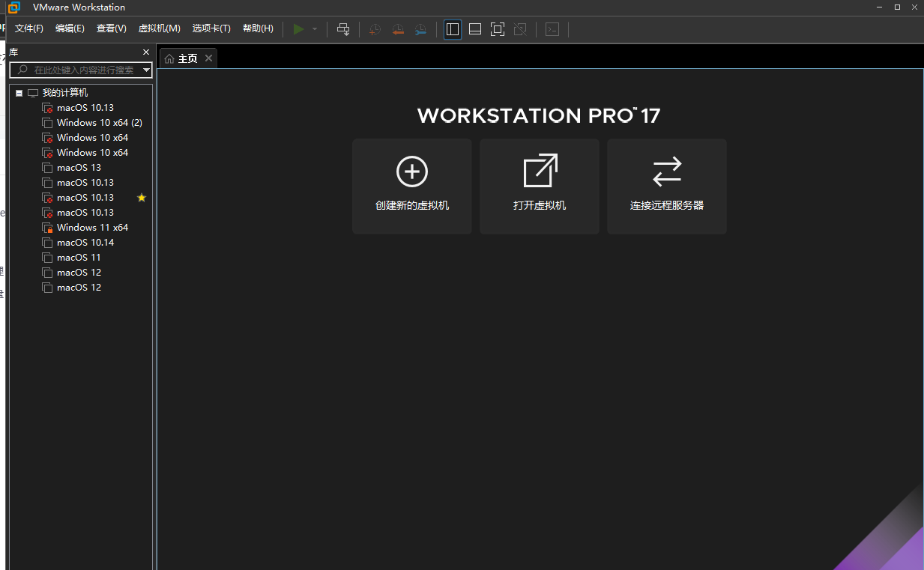The image size is (924, 570).
Task: Click the console view toolbar icon
Action: coord(552,29)
